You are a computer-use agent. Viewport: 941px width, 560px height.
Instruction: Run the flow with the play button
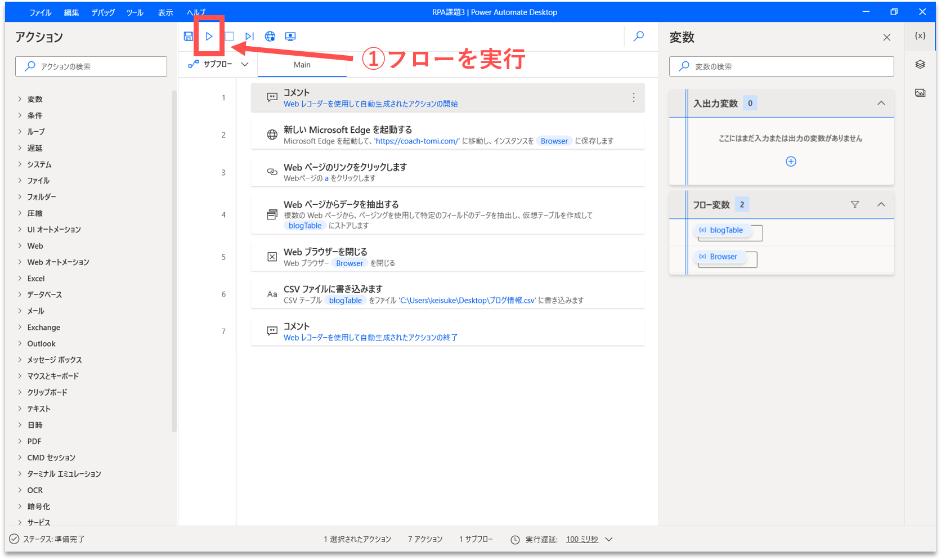(x=209, y=37)
